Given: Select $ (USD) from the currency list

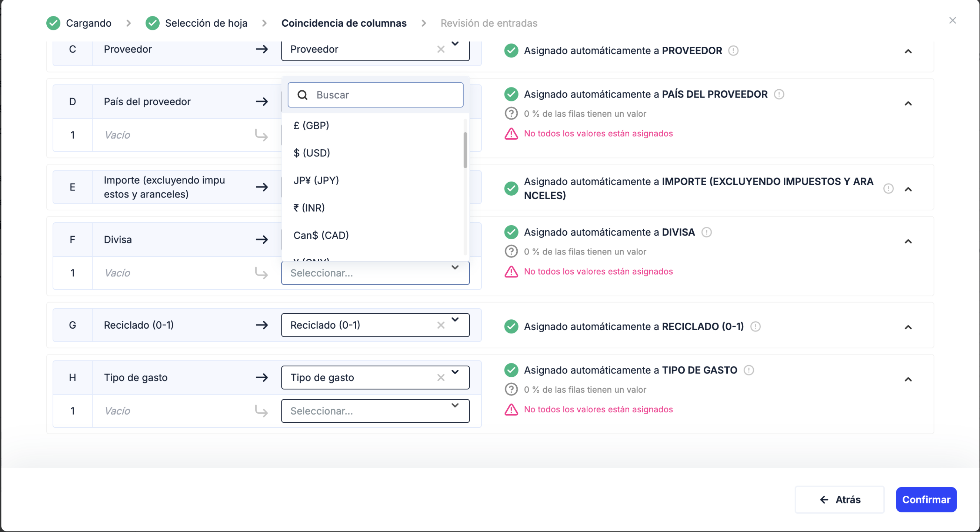Looking at the screenshot, I should (311, 153).
